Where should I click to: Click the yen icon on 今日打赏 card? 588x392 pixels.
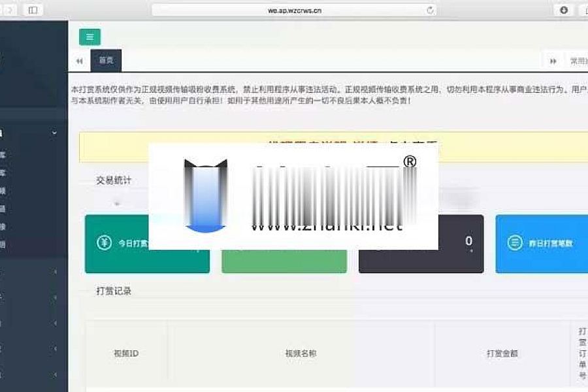coord(105,242)
